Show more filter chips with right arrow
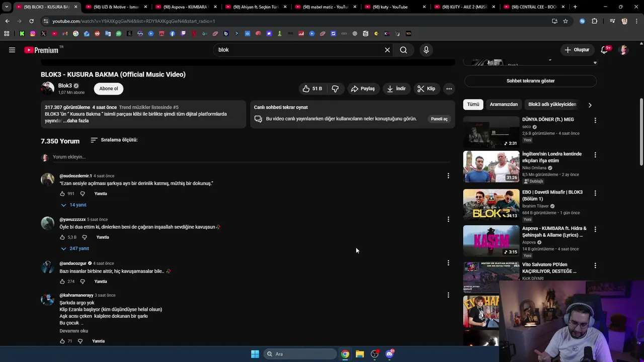Image resolution: width=644 pixels, height=362 pixels. (x=590, y=105)
